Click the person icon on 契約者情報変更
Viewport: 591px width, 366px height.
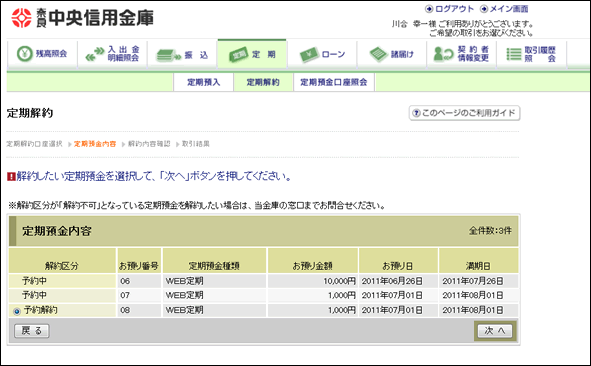[x=443, y=54]
